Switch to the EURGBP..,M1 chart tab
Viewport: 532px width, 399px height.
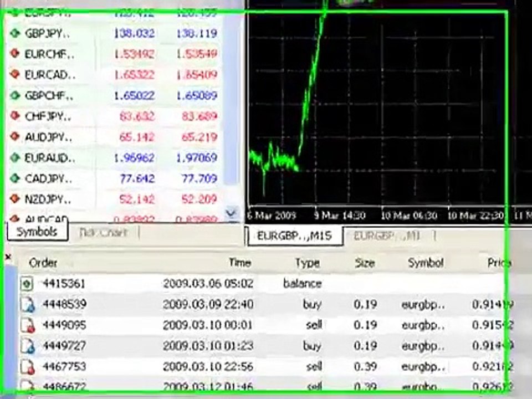point(387,236)
